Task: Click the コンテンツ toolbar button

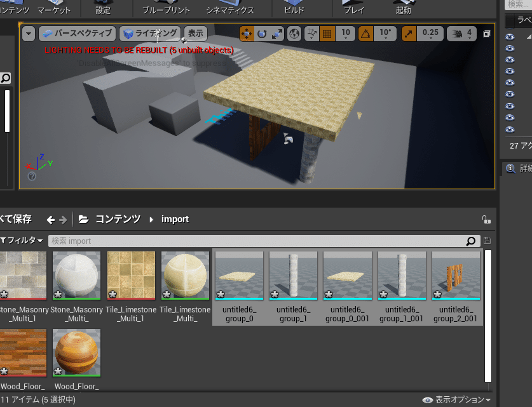Action: (x=14, y=8)
